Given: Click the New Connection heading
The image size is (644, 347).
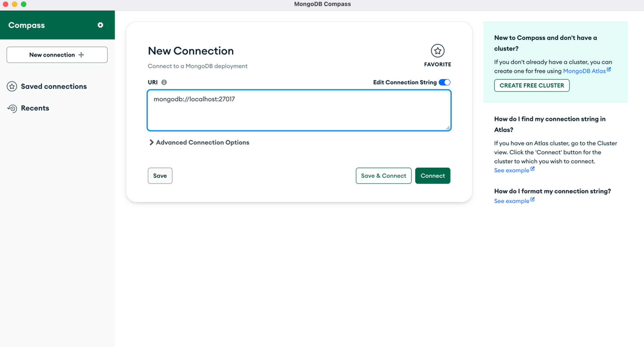Looking at the screenshot, I should coord(191,51).
